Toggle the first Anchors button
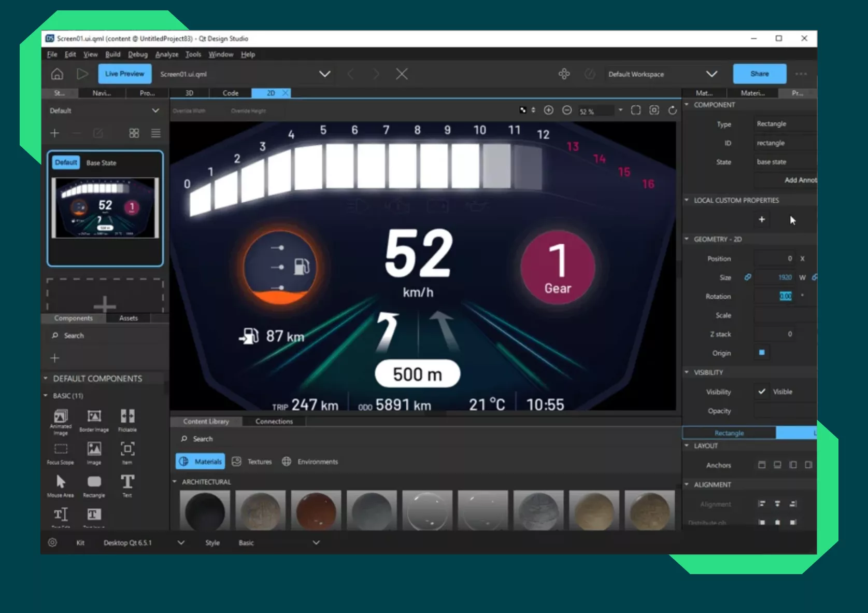 (762, 465)
